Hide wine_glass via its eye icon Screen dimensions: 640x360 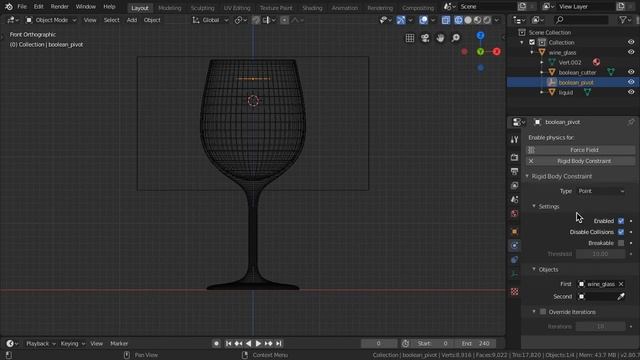(x=631, y=52)
